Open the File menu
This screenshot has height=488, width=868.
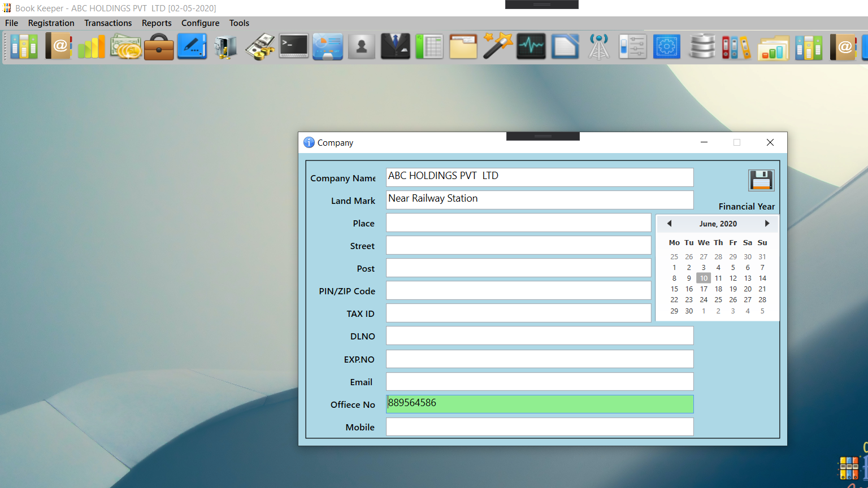pyautogui.click(x=12, y=23)
